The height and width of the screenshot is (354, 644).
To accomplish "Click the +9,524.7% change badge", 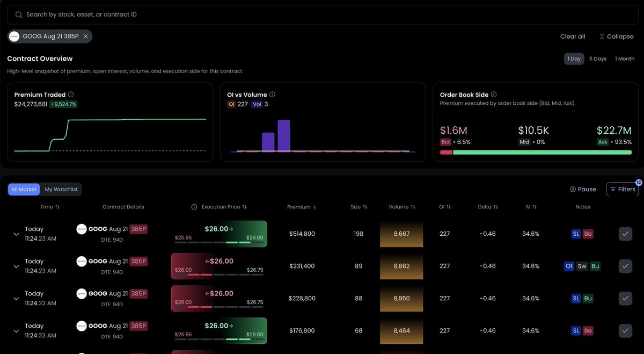I will (63, 104).
